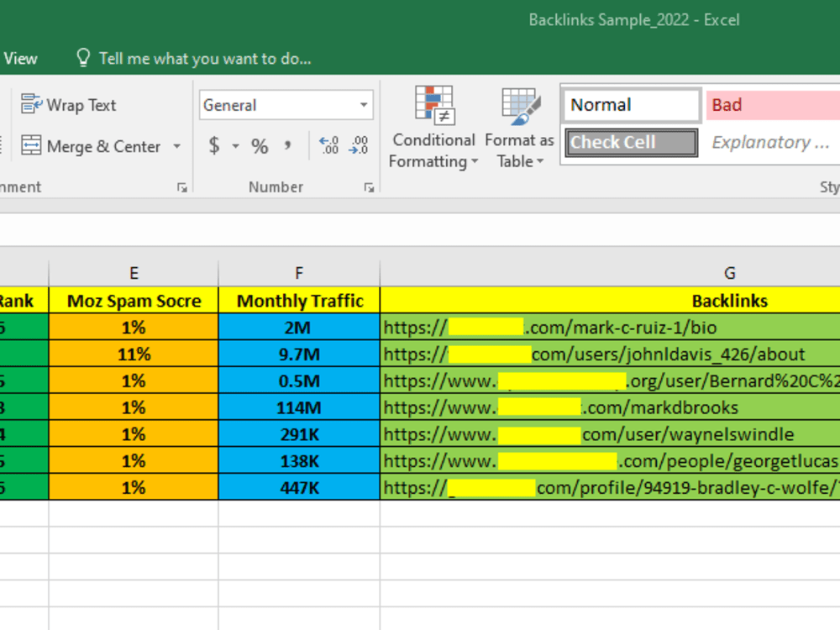Open the johnldavis_426/about backlink
The width and height of the screenshot is (840, 630).
[x=594, y=354]
